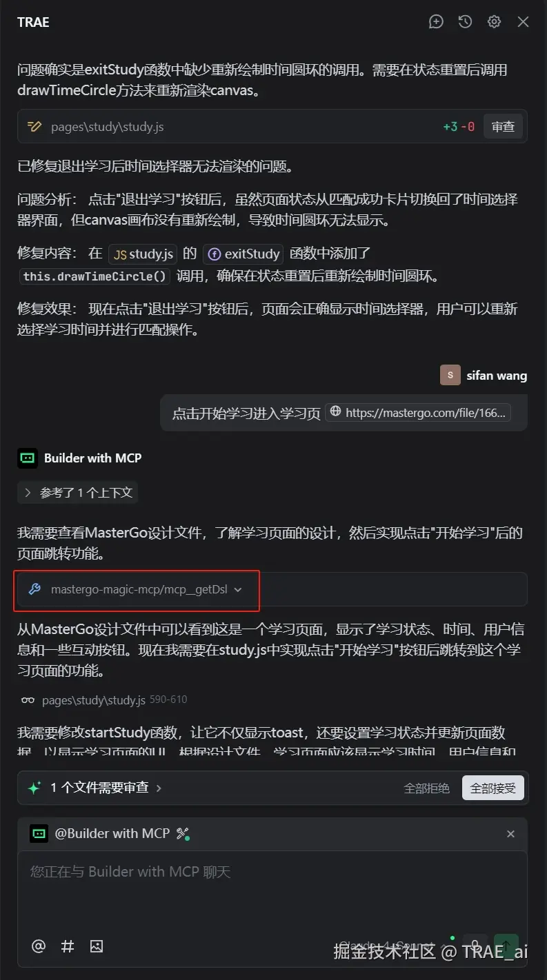Image resolution: width=547 pixels, height=980 pixels.
Task: Click the Builder with MCP agent avatar icon
Action: tap(28, 458)
